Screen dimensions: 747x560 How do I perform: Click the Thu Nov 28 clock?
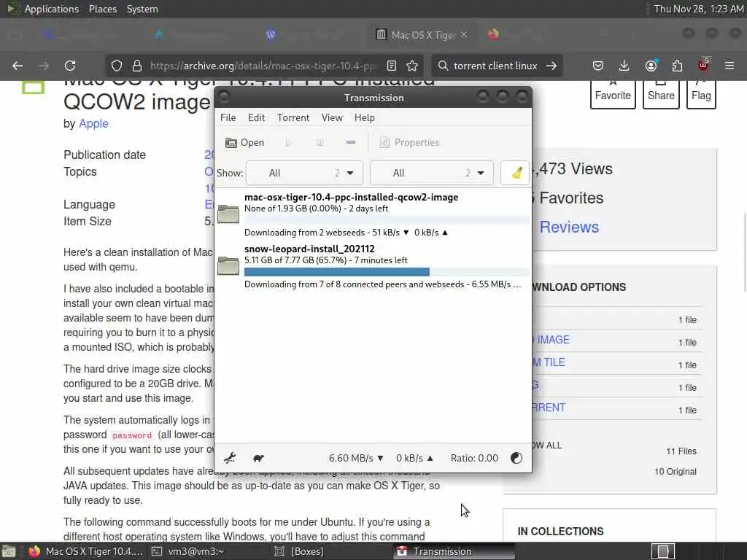(x=698, y=9)
